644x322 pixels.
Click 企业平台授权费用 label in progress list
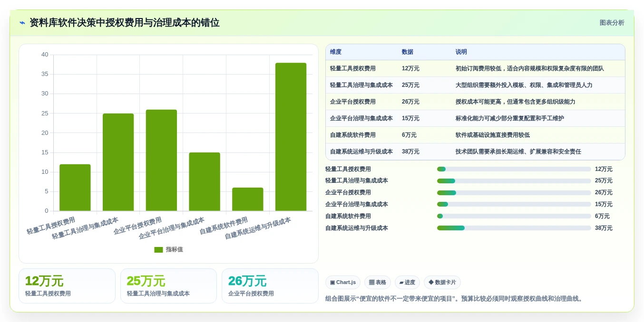(x=348, y=193)
